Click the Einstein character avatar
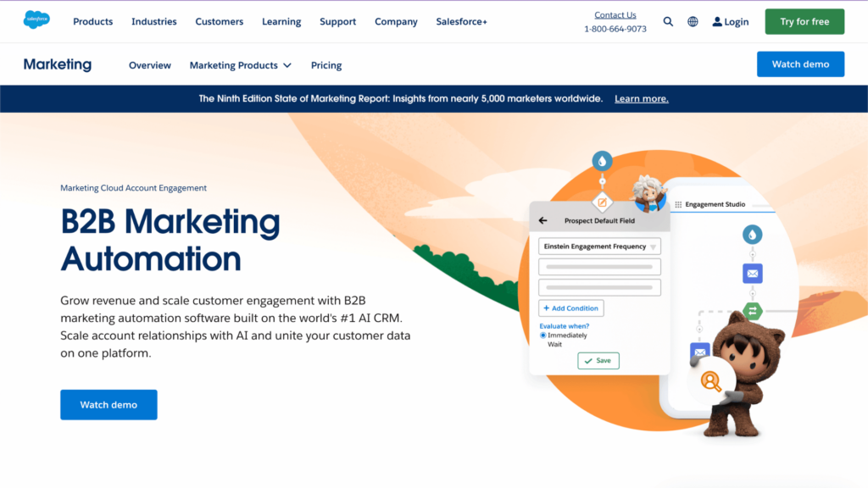This screenshot has width=868, height=488. (x=648, y=194)
